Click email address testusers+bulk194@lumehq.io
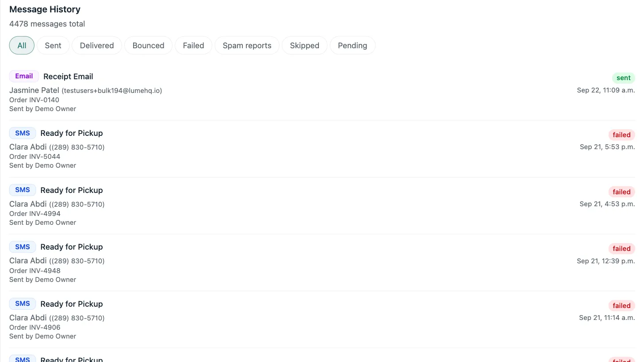 click(112, 91)
